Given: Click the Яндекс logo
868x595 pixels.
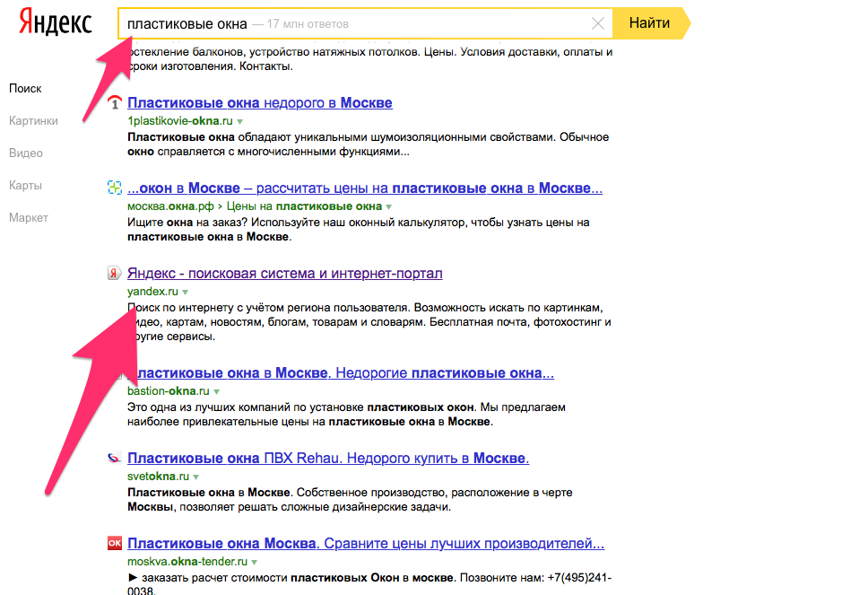Looking at the screenshot, I should pyautogui.click(x=56, y=22).
